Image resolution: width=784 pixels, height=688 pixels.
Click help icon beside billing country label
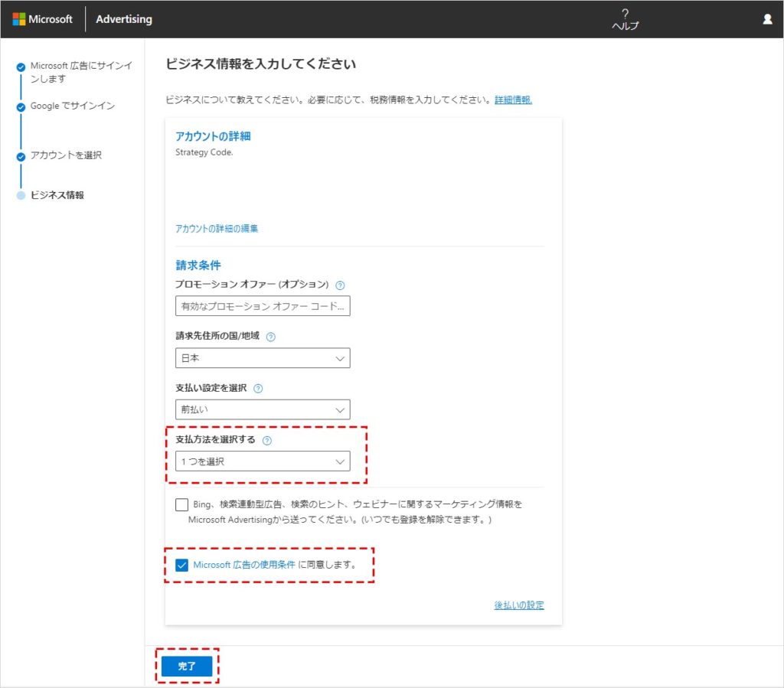click(271, 337)
